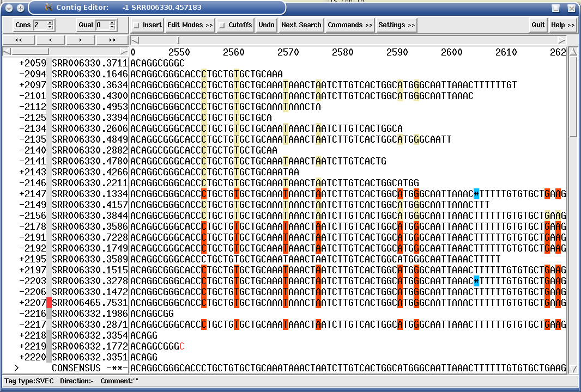Step right with > button
Image resolution: width=581 pixels, height=392 pixels.
pyautogui.click(x=80, y=40)
